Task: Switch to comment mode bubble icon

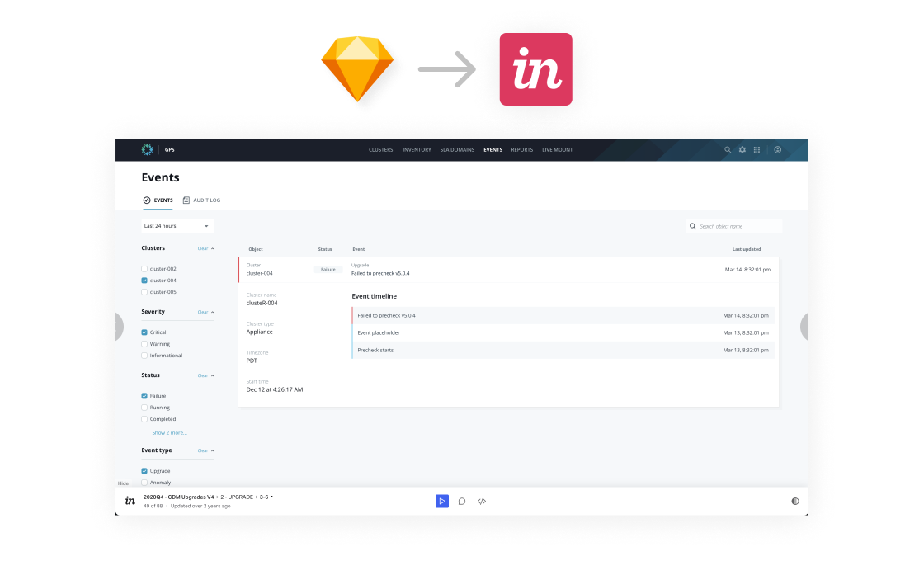Action: [462, 501]
